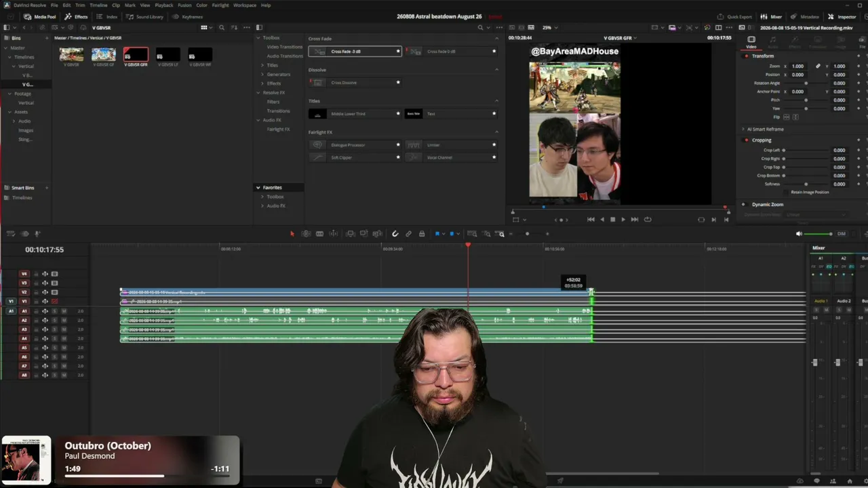Check Retain Image Position checkbox
868x488 pixels.
click(786, 192)
